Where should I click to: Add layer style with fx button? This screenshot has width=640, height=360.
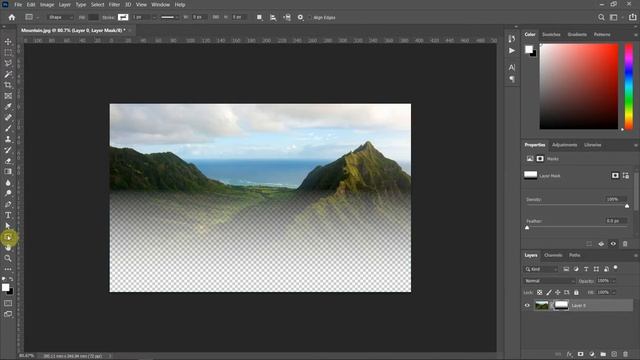[x=569, y=354]
